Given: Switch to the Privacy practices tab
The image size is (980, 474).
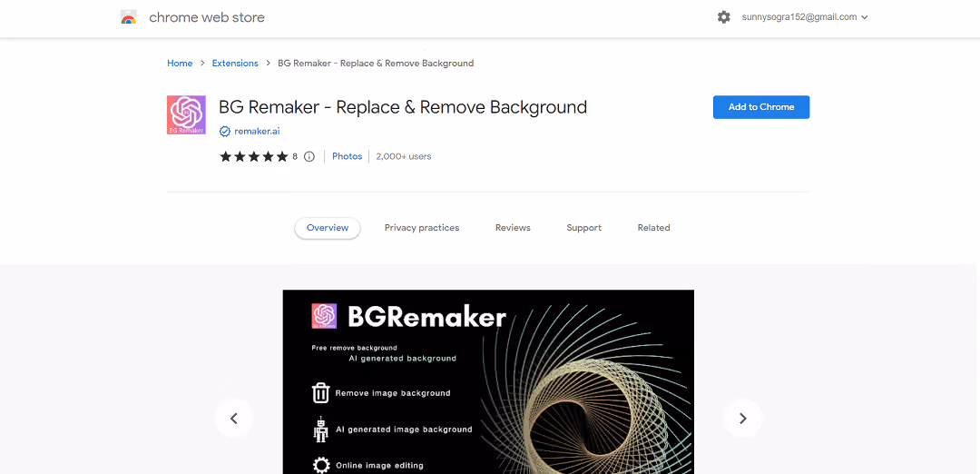Looking at the screenshot, I should [x=422, y=228].
